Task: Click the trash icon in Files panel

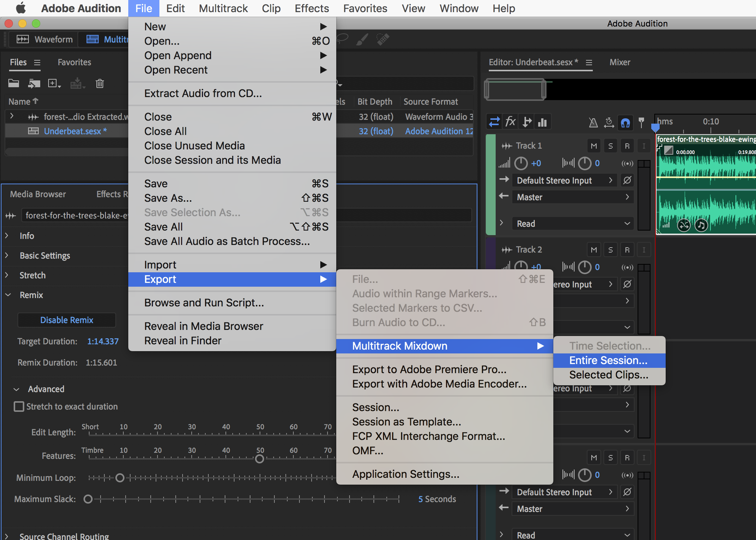Action: click(x=99, y=83)
